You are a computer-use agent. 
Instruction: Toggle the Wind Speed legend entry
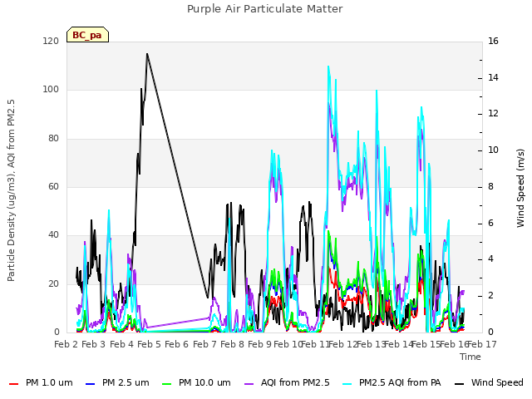click(489, 383)
